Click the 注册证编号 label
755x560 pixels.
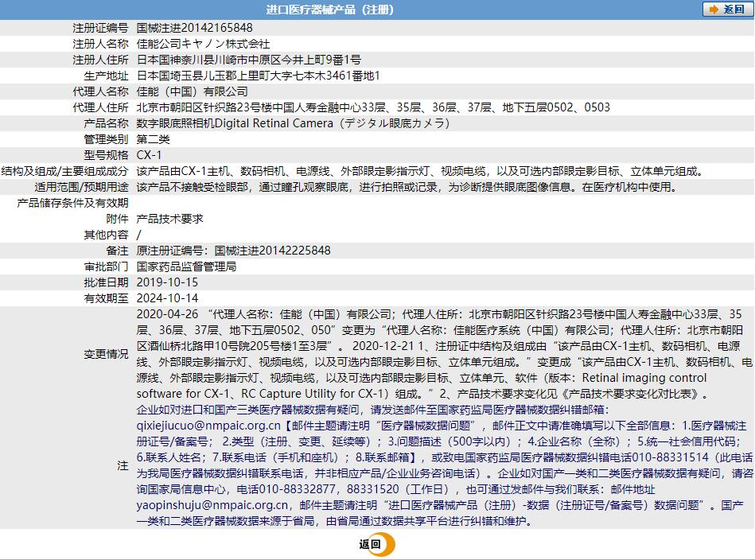(100, 28)
